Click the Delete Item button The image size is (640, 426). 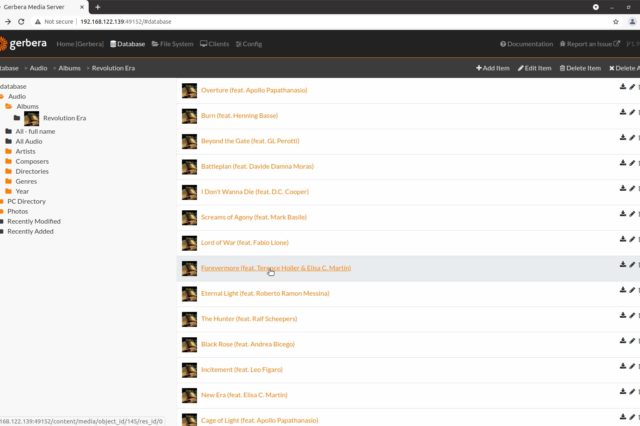point(580,68)
